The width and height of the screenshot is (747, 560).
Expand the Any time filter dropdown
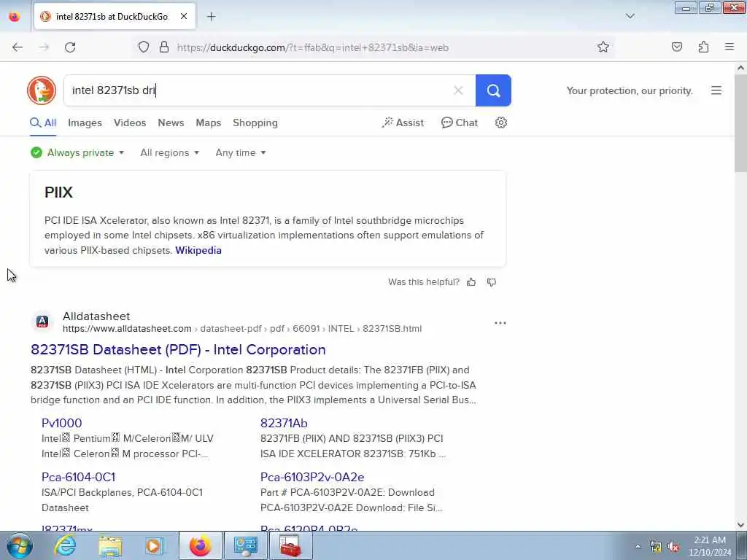(241, 153)
